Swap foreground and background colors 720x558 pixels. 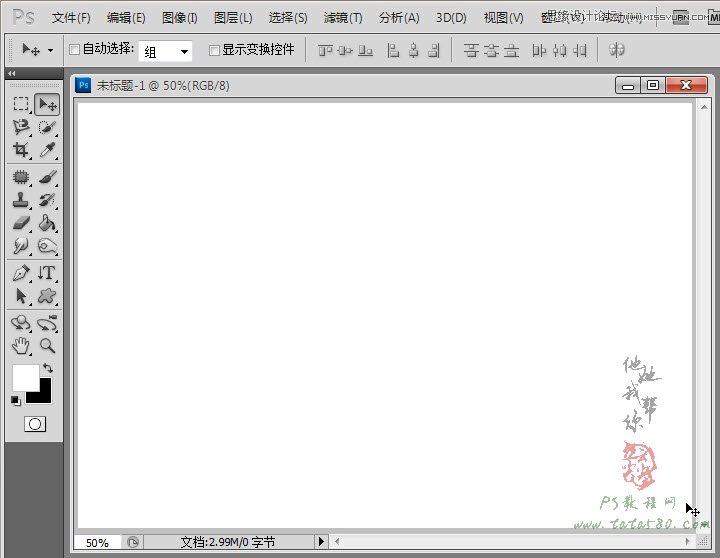[x=48, y=368]
